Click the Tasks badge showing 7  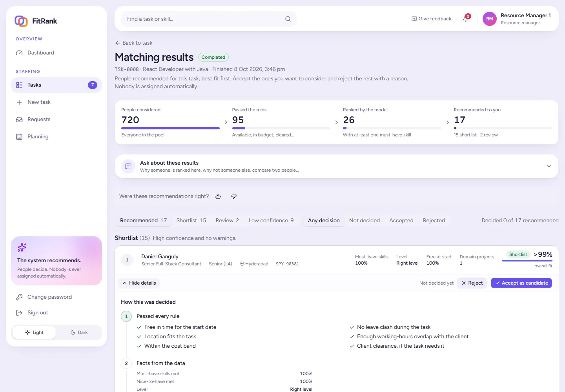(93, 85)
